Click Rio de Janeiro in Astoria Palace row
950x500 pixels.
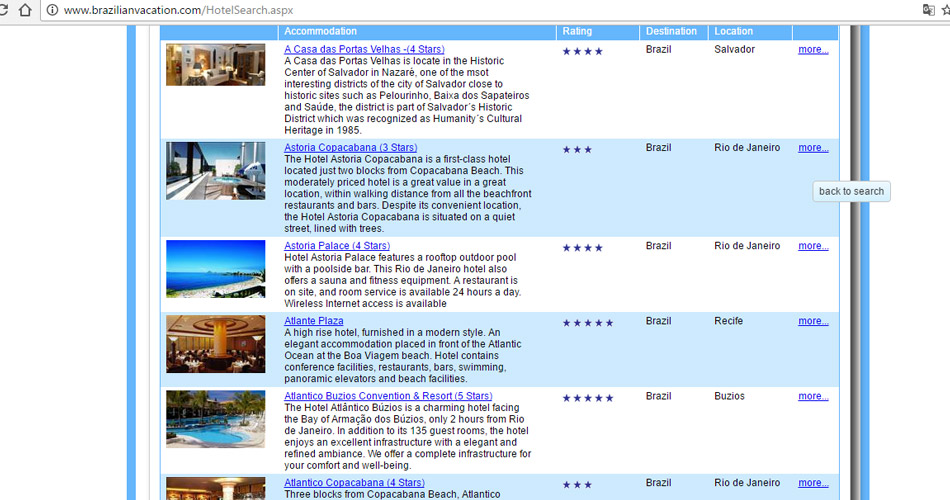pos(747,245)
